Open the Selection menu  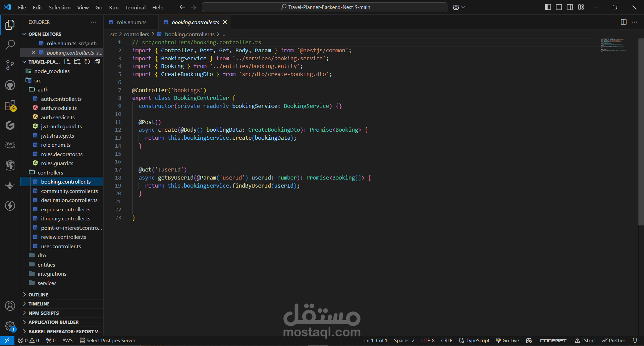pos(59,7)
